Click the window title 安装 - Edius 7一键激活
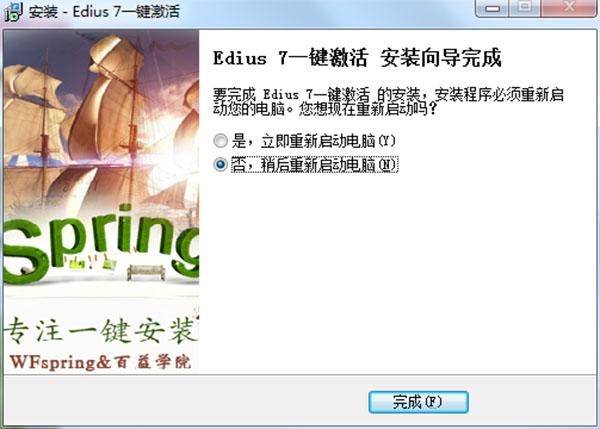 click(104, 12)
